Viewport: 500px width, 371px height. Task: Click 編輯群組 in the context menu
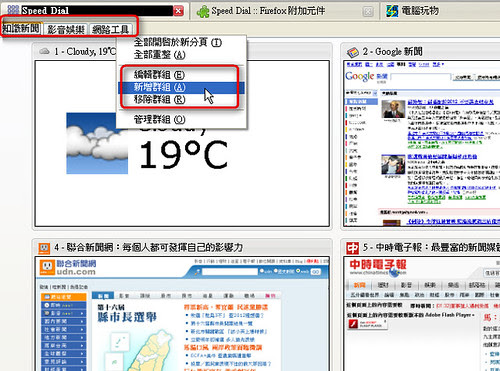point(159,75)
